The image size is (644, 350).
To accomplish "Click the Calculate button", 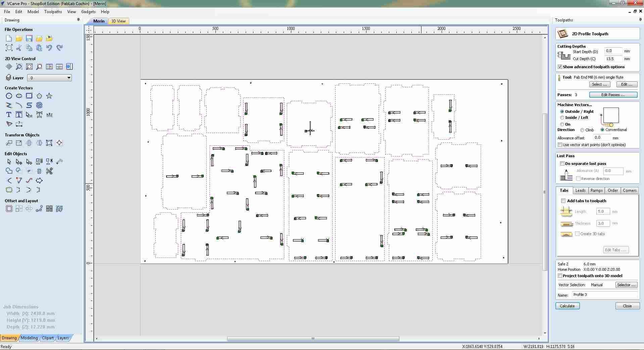I will 567,306.
